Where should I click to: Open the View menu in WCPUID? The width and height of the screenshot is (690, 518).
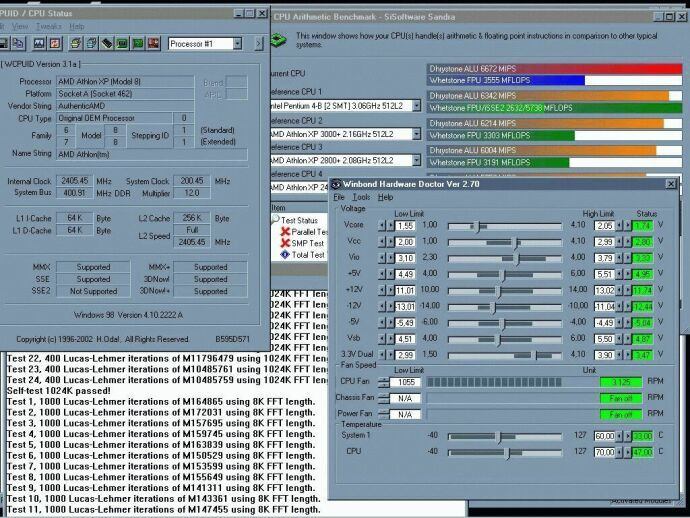click(x=19, y=26)
